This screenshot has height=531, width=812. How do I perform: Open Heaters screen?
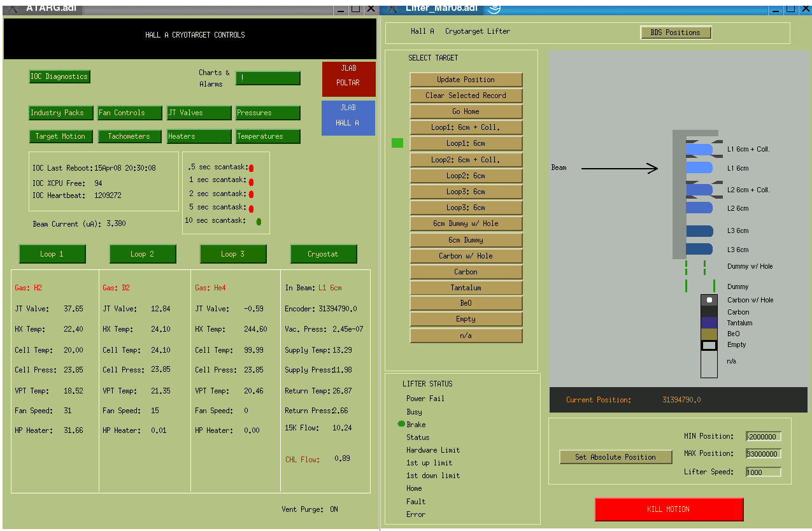pyautogui.click(x=199, y=136)
